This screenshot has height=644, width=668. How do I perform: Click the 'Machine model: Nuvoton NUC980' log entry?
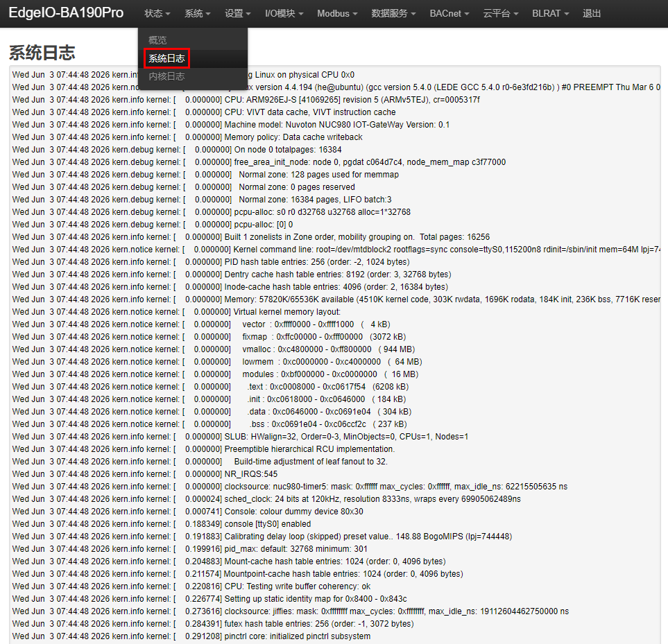click(231, 125)
